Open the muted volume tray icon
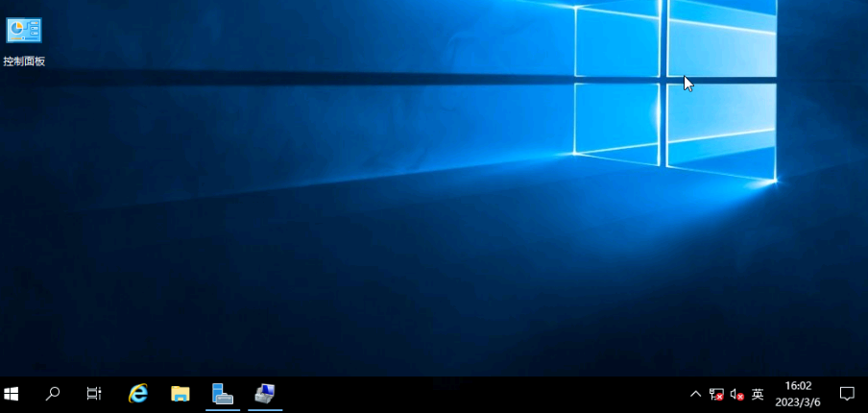868x413 pixels. (736, 394)
